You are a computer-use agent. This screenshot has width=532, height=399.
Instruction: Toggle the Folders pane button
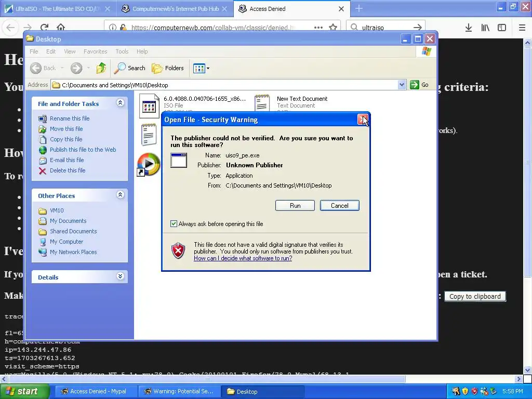point(168,68)
